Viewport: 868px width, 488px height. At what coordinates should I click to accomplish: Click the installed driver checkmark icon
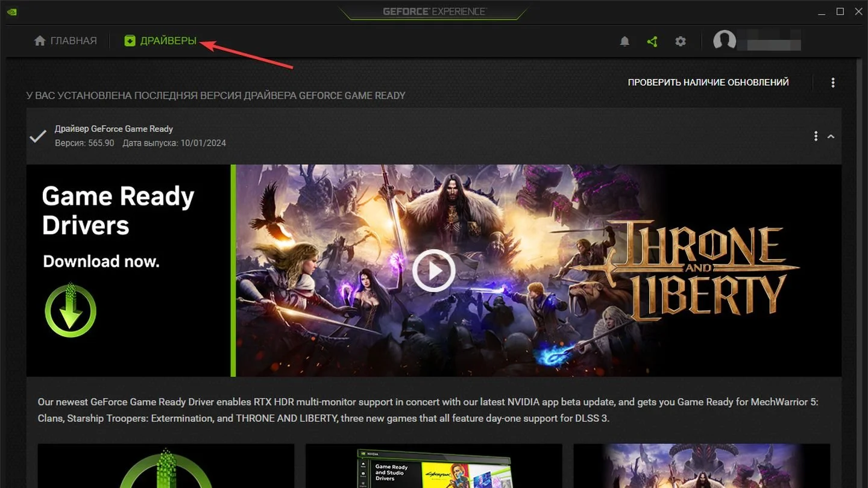coord(38,136)
